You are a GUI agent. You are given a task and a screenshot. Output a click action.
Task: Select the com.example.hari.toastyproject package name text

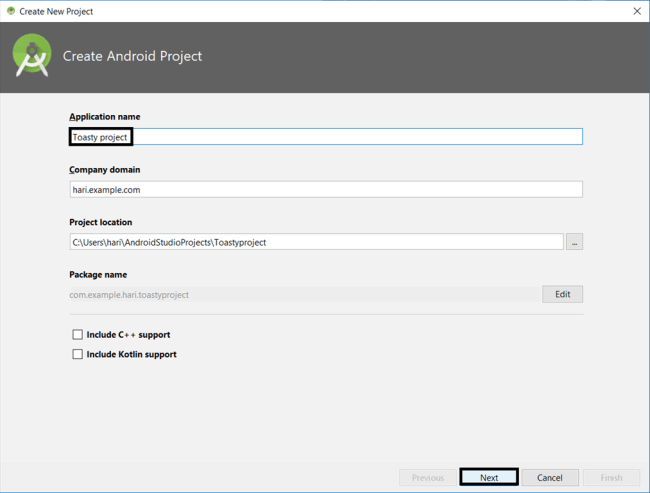[129, 295]
